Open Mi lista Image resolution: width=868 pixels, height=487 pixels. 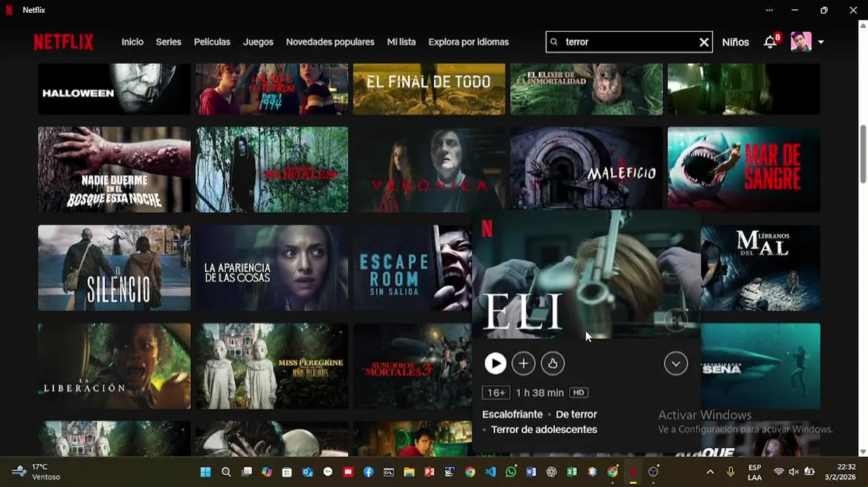[x=402, y=42]
